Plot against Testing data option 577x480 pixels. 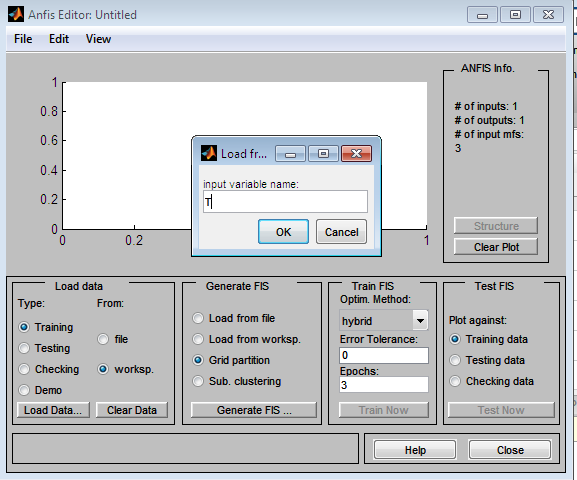(x=455, y=360)
